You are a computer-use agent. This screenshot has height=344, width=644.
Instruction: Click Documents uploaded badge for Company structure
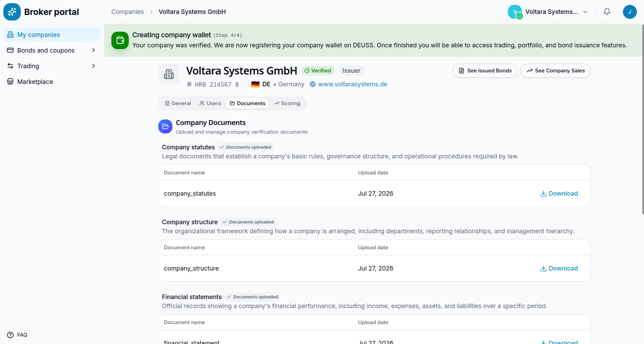click(x=248, y=222)
